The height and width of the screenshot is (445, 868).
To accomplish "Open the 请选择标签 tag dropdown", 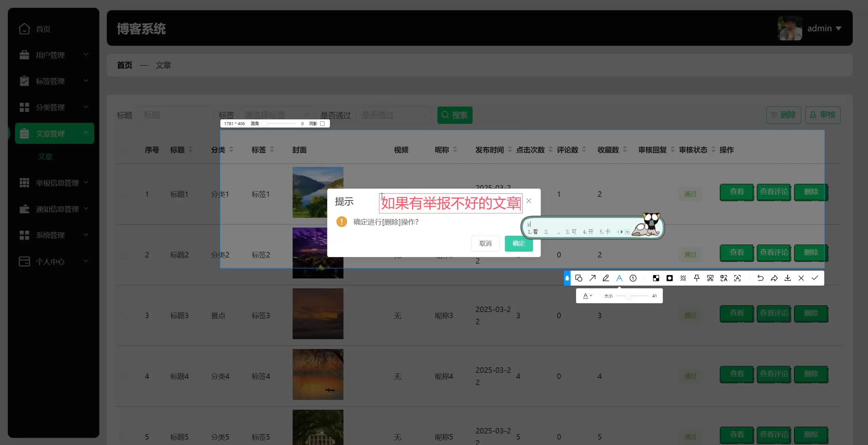I will point(277,115).
